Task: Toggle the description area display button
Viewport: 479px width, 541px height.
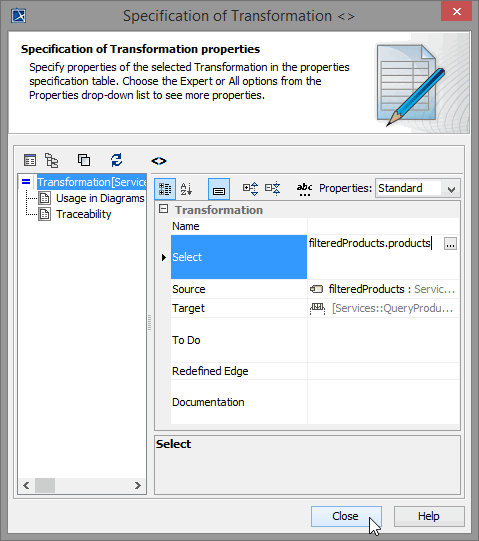Action: (219, 189)
